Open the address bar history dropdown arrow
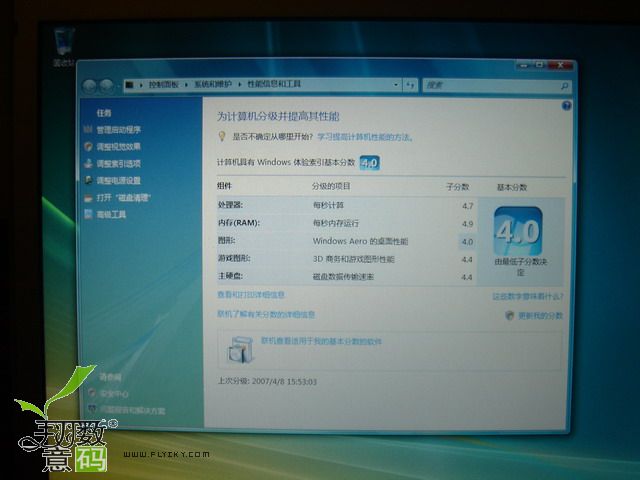The height and width of the screenshot is (480, 640). pos(396,85)
